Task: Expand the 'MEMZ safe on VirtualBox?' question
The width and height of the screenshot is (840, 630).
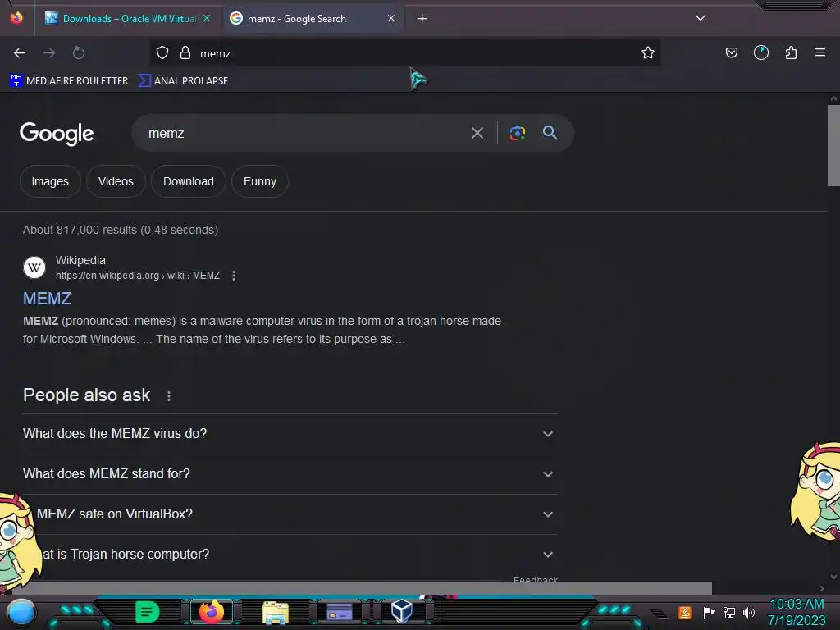Action: 290,514
